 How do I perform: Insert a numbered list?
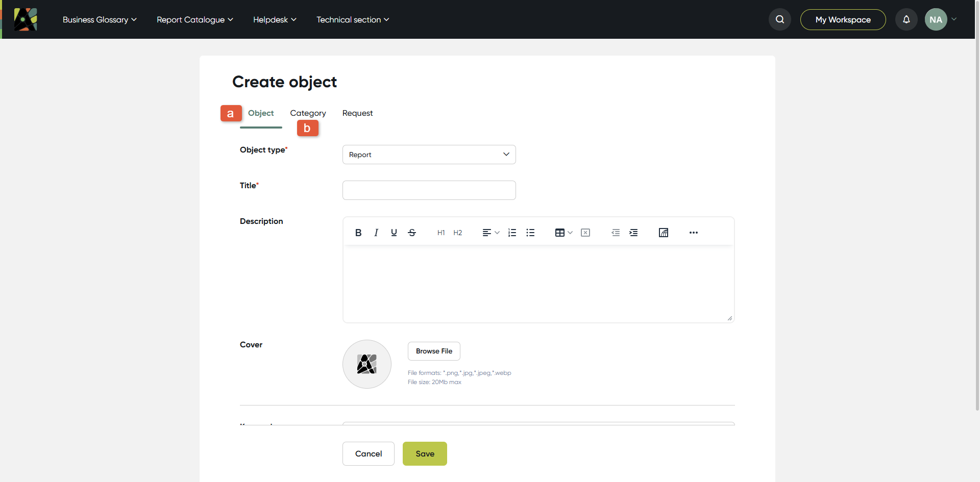[x=512, y=233]
